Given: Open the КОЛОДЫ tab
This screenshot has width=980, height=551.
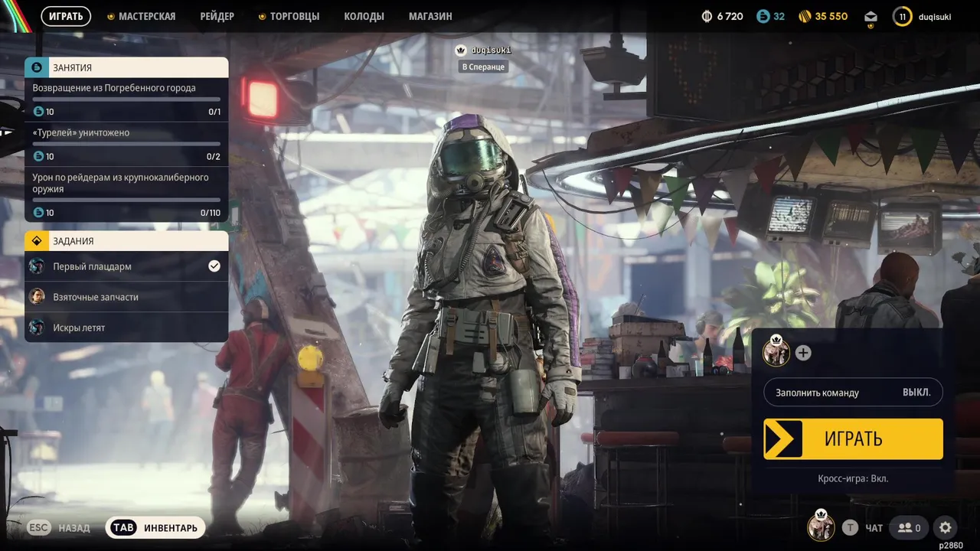Looking at the screenshot, I should [x=364, y=16].
